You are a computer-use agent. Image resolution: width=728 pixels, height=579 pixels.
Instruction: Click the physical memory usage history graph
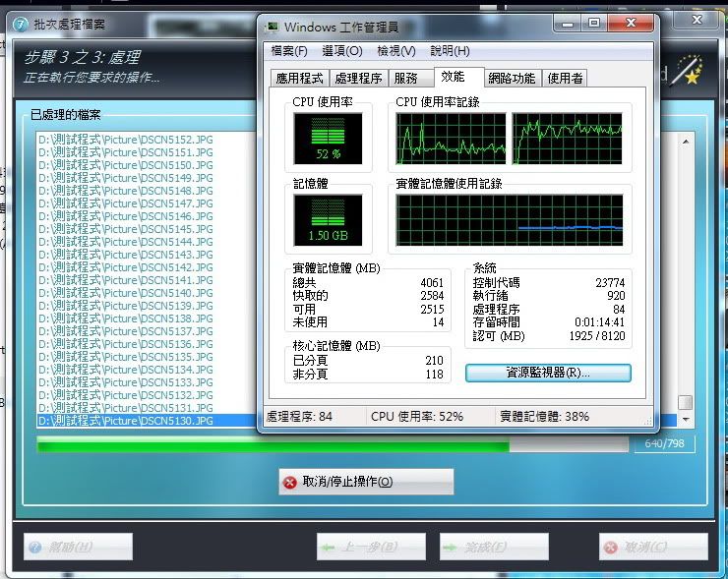point(510,220)
